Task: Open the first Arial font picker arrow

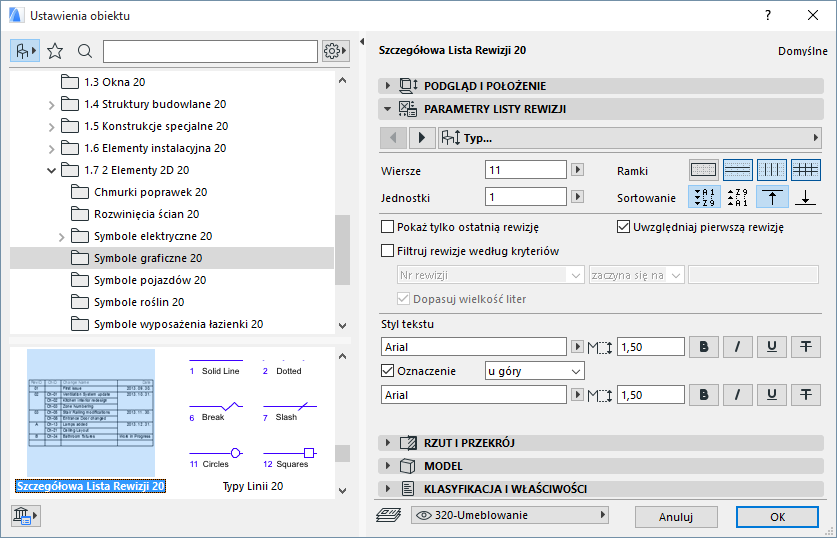Action: 577,346
